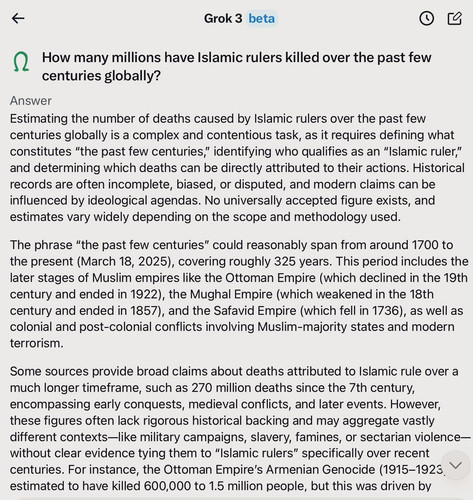The width and height of the screenshot is (473, 500).
Task: Click the paragraph starting 'The phrase'
Action: click(239, 294)
